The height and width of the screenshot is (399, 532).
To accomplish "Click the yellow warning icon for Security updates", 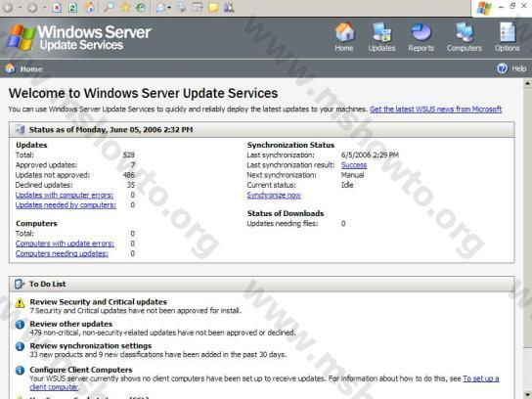I will (20, 302).
